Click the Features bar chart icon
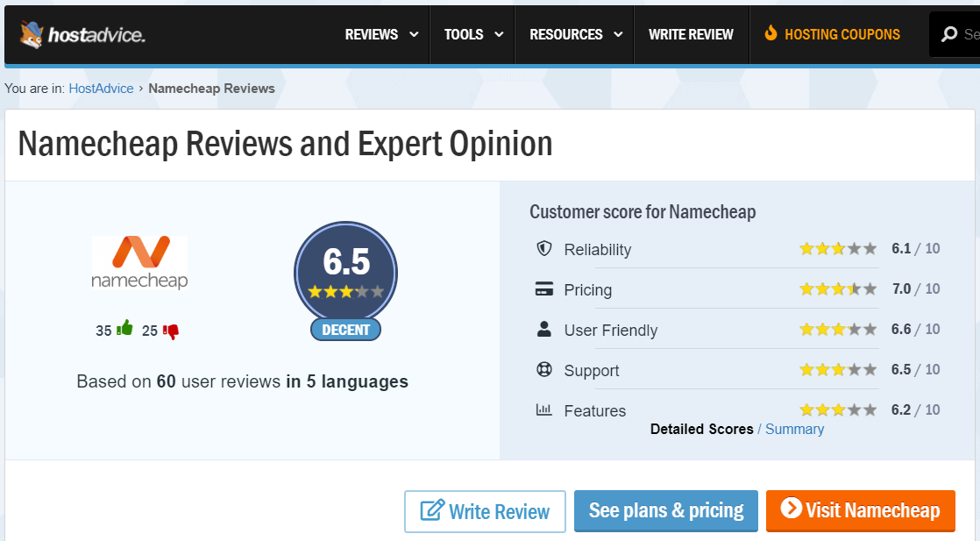 click(x=543, y=409)
